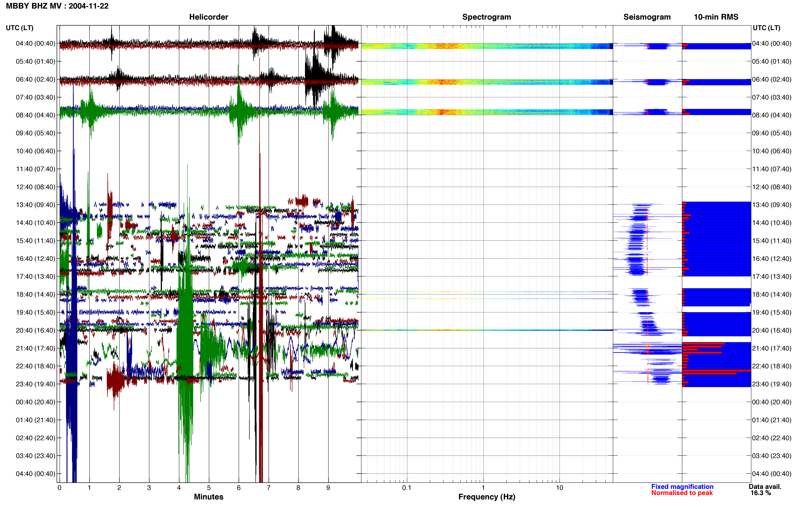Click the Fixed magnification legend text

coord(682,486)
